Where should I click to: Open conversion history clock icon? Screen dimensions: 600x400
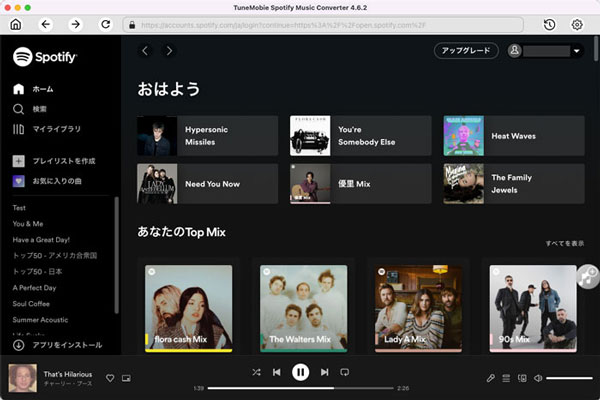[549, 25]
